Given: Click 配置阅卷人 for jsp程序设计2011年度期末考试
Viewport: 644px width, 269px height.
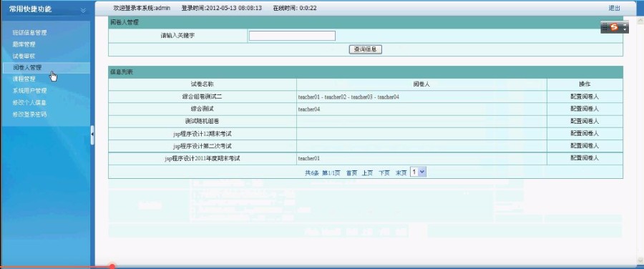Looking at the screenshot, I should tap(585, 158).
